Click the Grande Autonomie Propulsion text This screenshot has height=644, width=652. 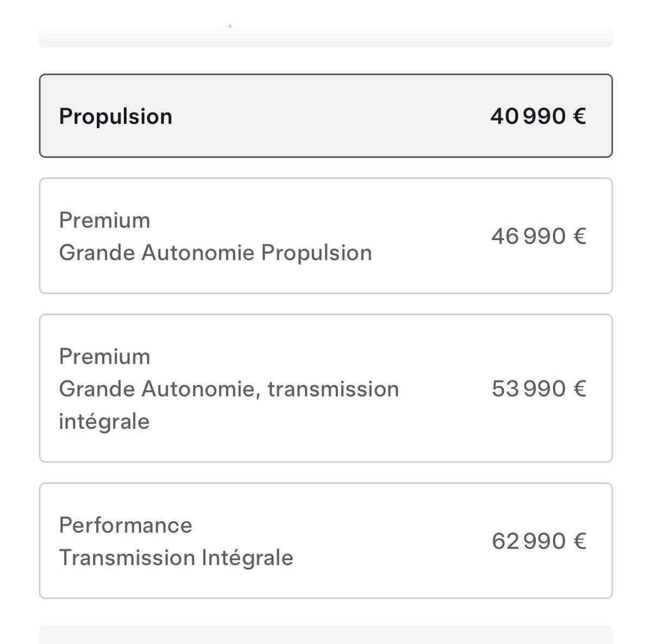pos(215,253)
